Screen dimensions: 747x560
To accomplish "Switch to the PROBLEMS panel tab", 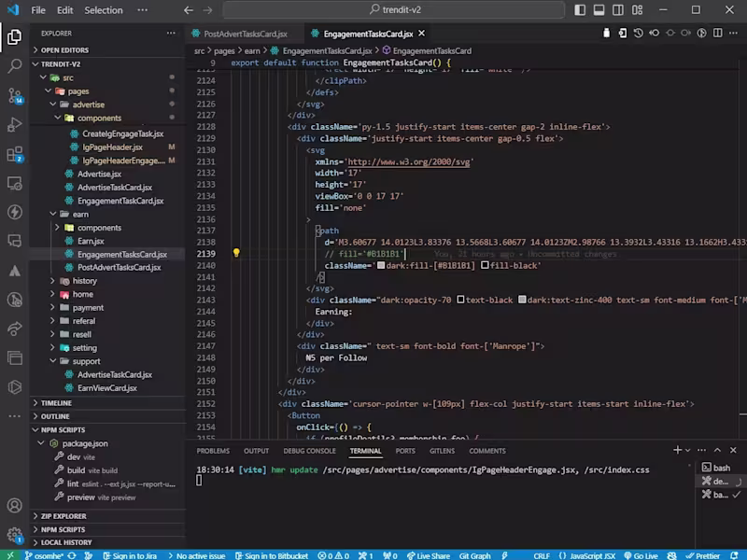I will pos(213,451).
